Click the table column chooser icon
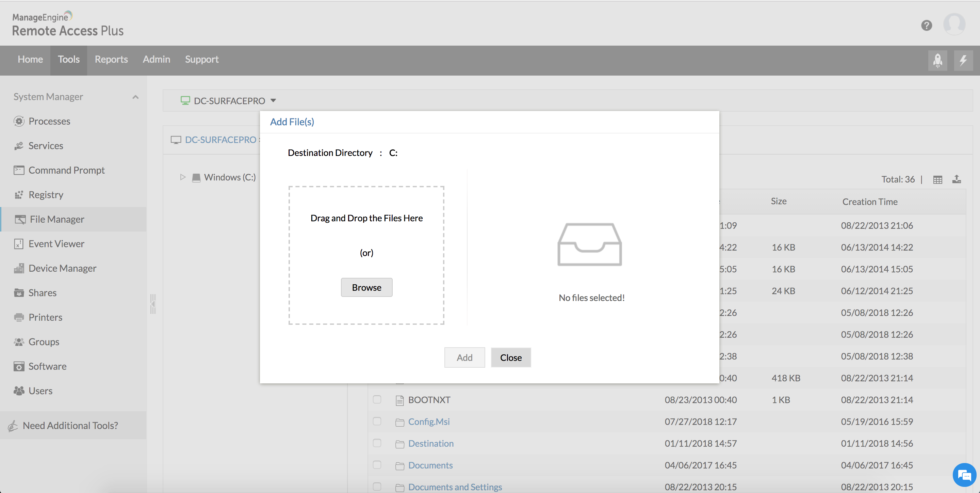 click(x=937, y=180)
